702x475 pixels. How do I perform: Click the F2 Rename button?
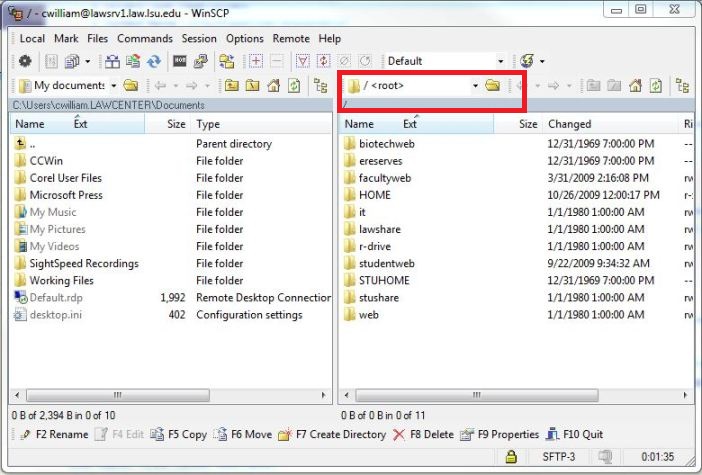pos(54,434)
